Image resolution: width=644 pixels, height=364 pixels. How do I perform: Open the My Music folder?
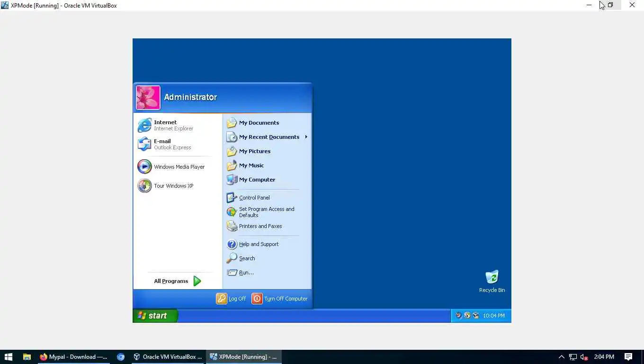pos(268,165)
